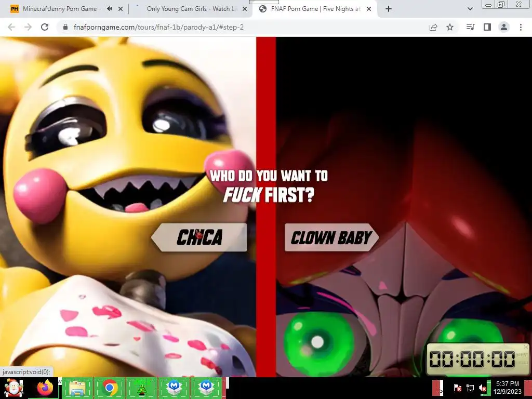Go back to the previous page
532x399 pixels.
pyautogui.click(x=11, y=27)
